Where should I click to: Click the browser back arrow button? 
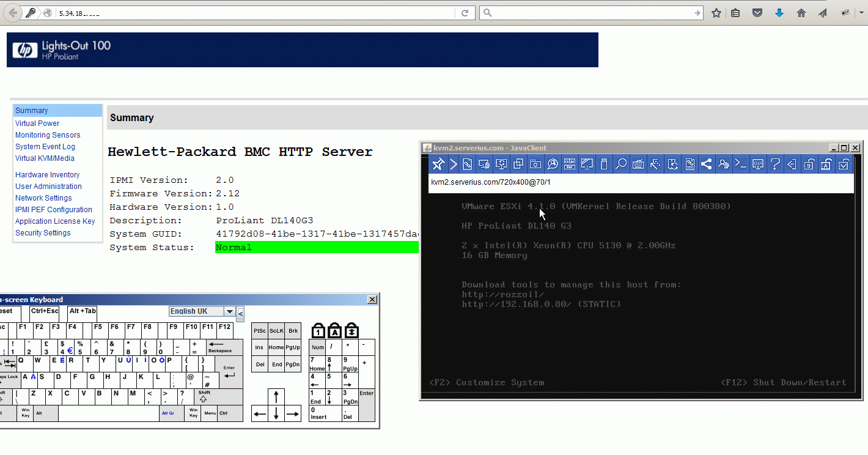pos(13,13)
